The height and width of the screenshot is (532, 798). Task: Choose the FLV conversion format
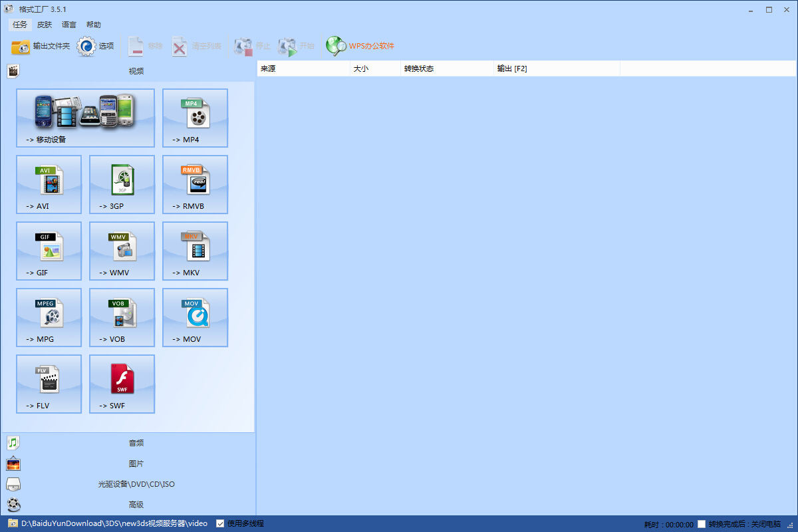point(49,384)
